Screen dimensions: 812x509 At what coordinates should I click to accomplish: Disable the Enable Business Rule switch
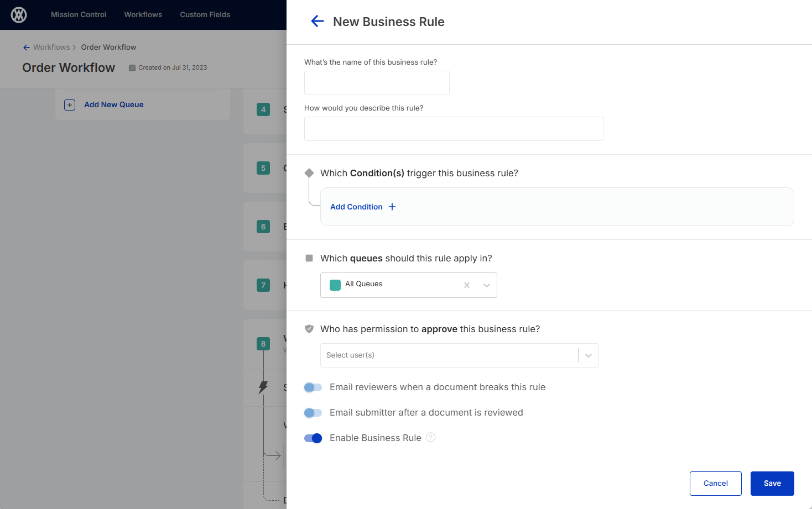313,438
